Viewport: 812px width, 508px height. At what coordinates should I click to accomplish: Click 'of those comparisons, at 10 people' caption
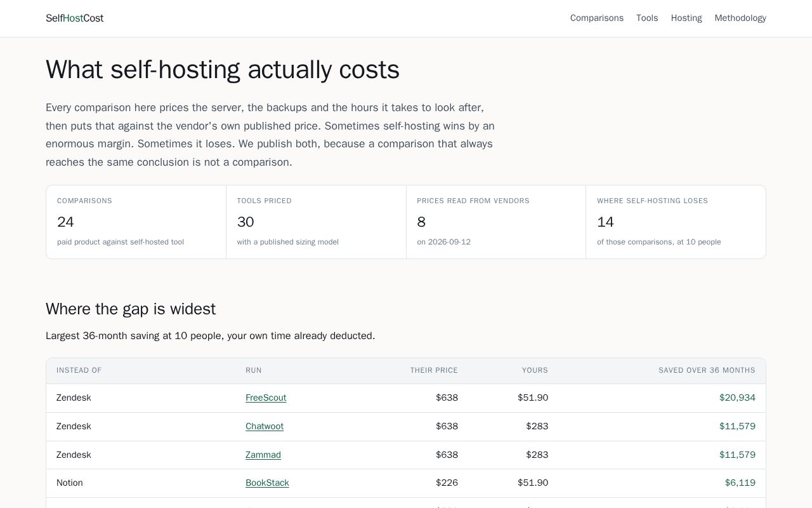tap(658, 242)
